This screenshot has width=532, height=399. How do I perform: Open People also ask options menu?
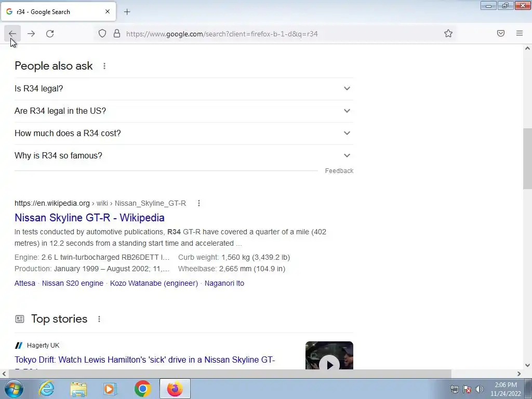pos(104,66)
